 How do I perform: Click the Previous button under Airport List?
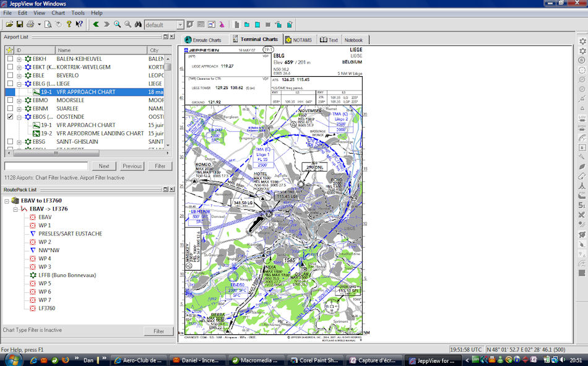coord(132,166)
